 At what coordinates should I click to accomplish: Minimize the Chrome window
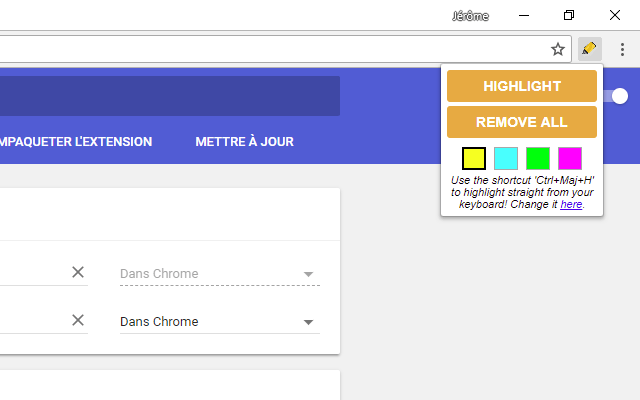point(524,16)
